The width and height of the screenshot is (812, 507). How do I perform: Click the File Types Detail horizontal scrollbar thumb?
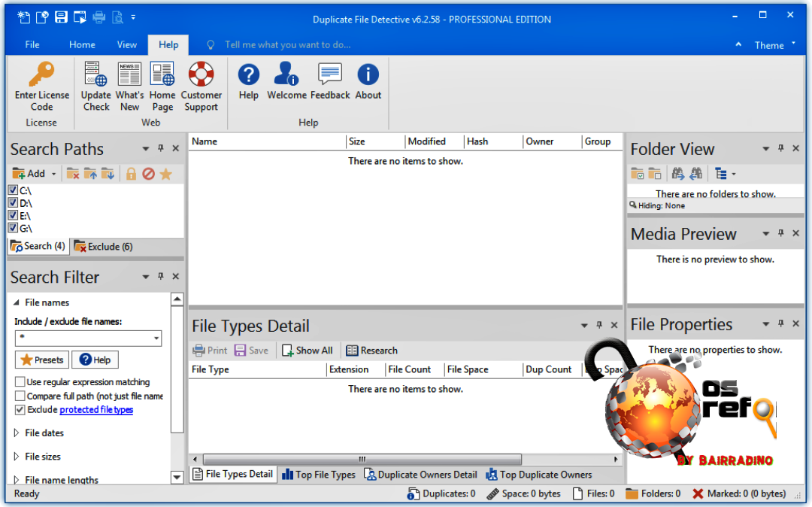click(x=362, y=459)
